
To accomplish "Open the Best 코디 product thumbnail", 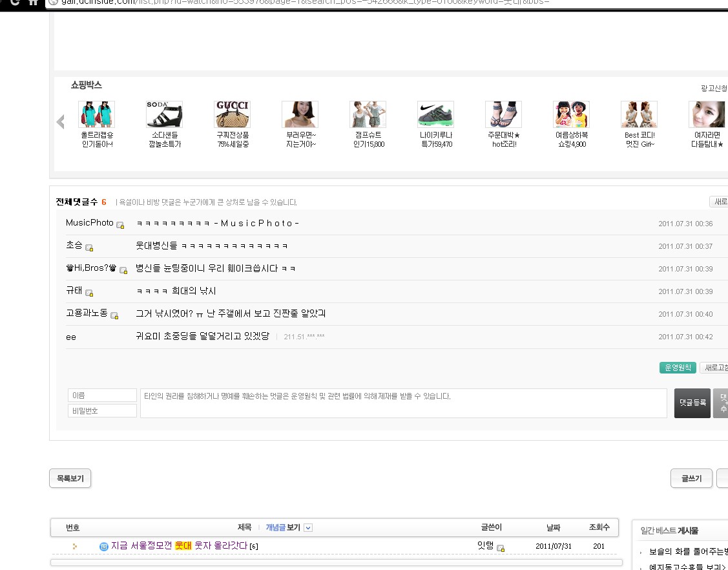I will coord(639,114).
